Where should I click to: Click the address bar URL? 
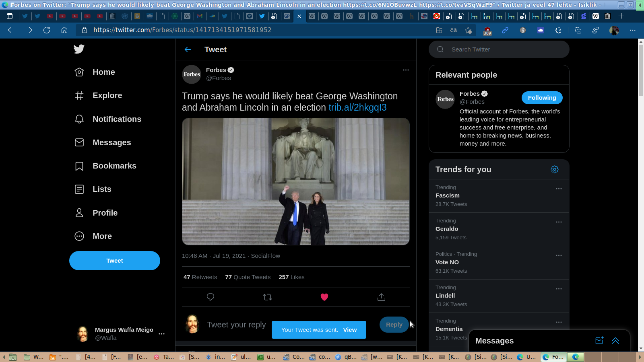tap(182, 30)
